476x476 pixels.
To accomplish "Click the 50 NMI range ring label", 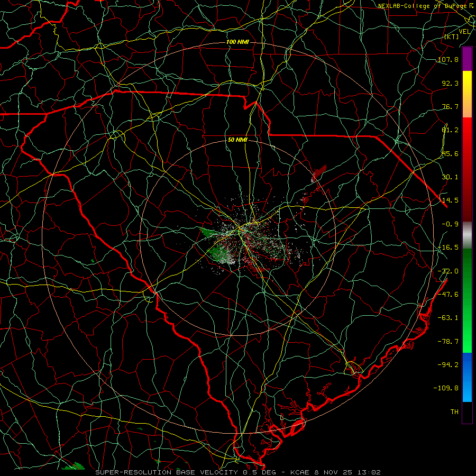I will click(237, 140).
